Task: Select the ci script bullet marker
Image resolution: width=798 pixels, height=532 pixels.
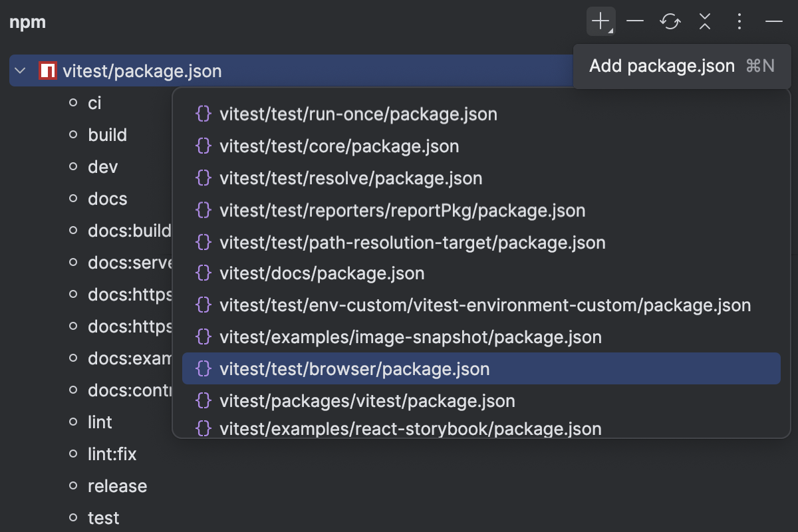Action: point(73,103)
